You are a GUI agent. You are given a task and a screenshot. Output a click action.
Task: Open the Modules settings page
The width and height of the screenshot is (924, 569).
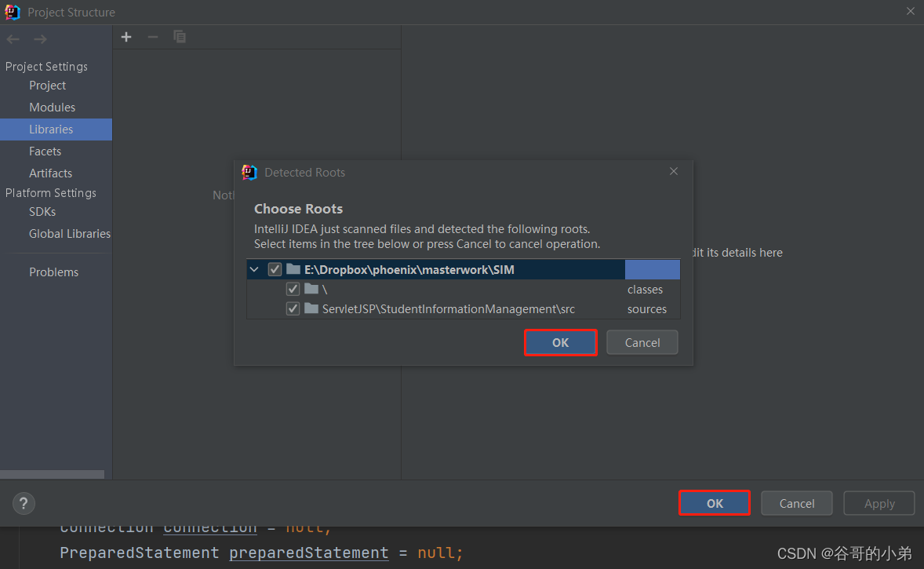click(x=52, y=108)
